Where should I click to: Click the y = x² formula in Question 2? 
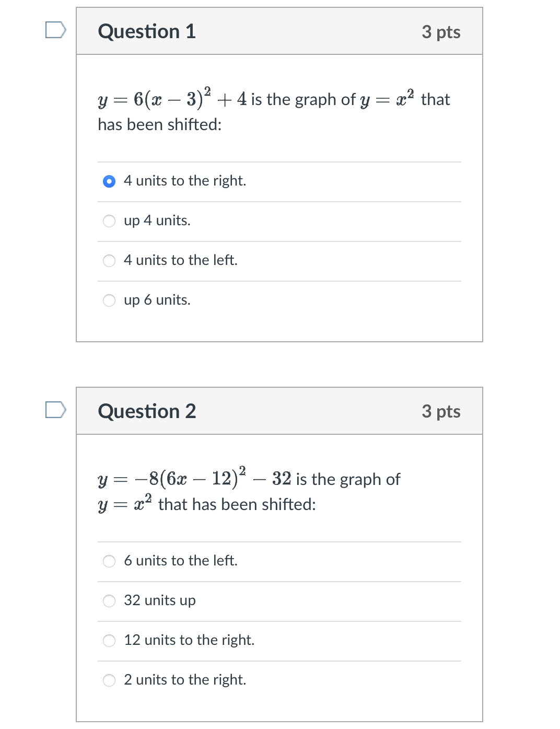[125, 503]
